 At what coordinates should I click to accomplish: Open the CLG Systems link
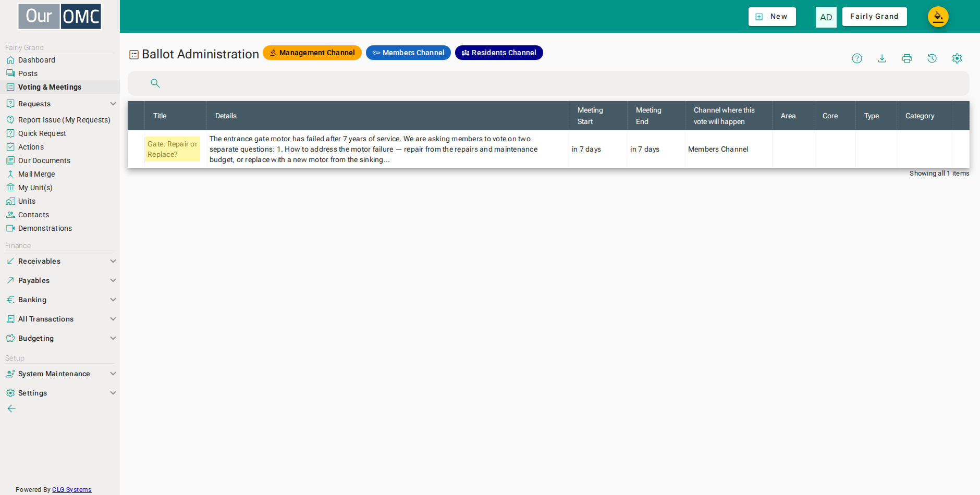point(71,490)
